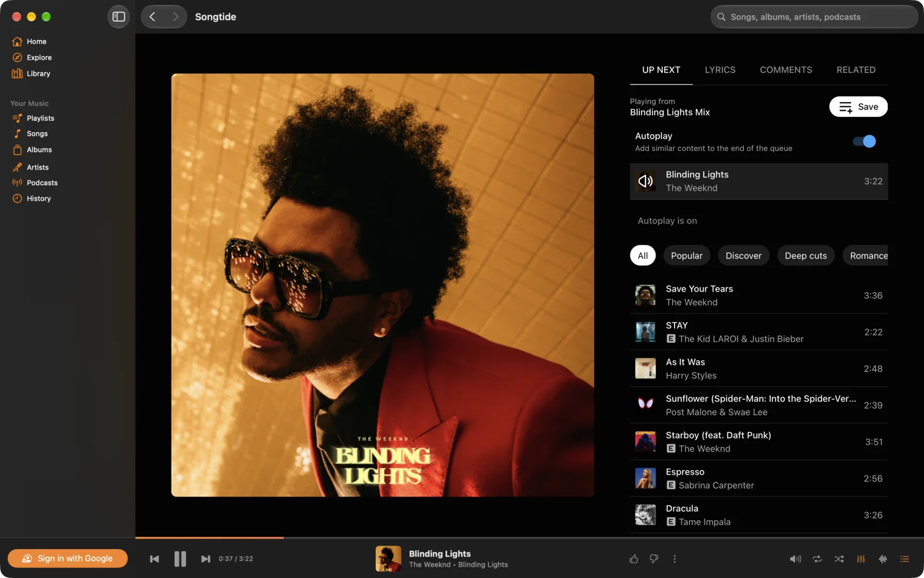Turn off the Autoplay switch
The width and height of the screenshot is (924, 578).
point(865,142)
